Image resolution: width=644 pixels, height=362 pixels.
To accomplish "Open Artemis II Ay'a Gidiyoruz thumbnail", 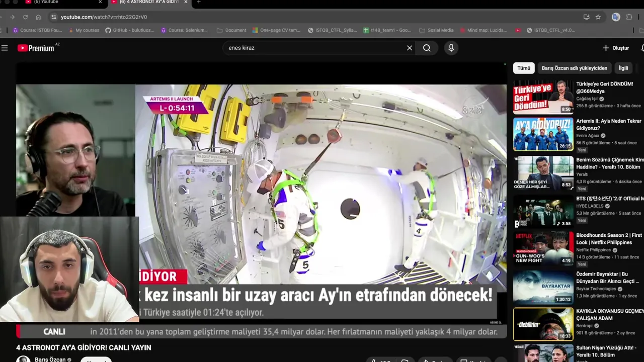I will (543, 134).
